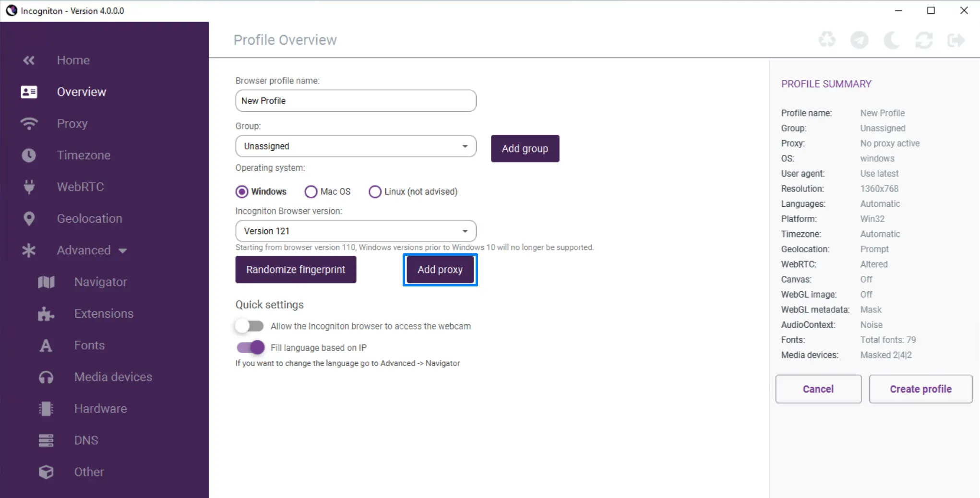The width and height of the screenshot is (980, 498).
Task: Select the WebRTC plug icon
Action: pyautogui.click(x=29, y=187)
